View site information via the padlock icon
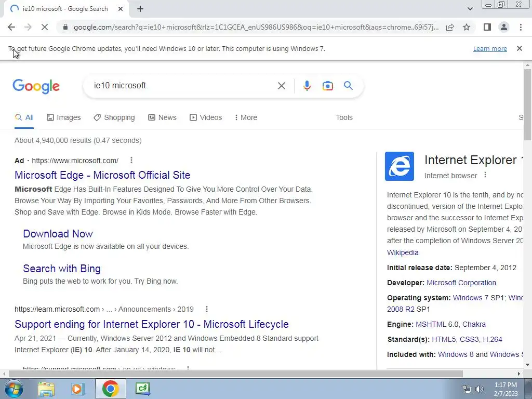532x399 pixels. [x=65, y=27]
